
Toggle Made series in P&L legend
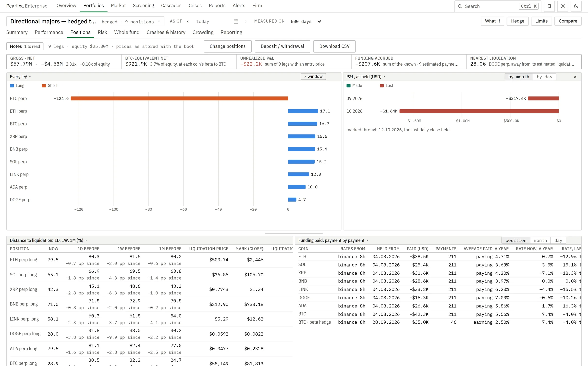tap(354, 86)
